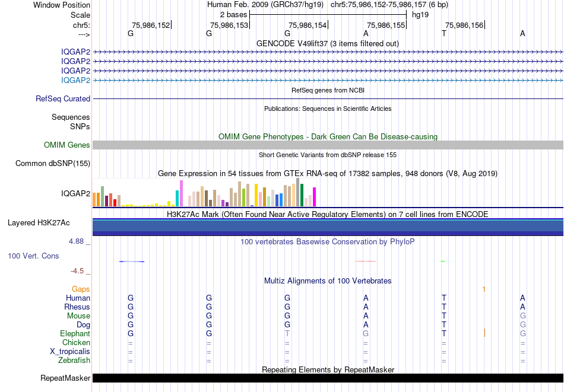Image resolution: width=564 pixels, height=392 pixels.
Task: Select the 75,986,154 position label
Action: (x=308, y=25)
